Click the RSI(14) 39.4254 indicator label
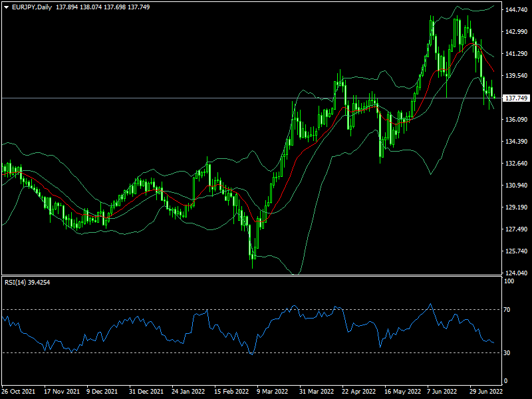The height and width of the screenshot is (399, 532). [27, 282]
